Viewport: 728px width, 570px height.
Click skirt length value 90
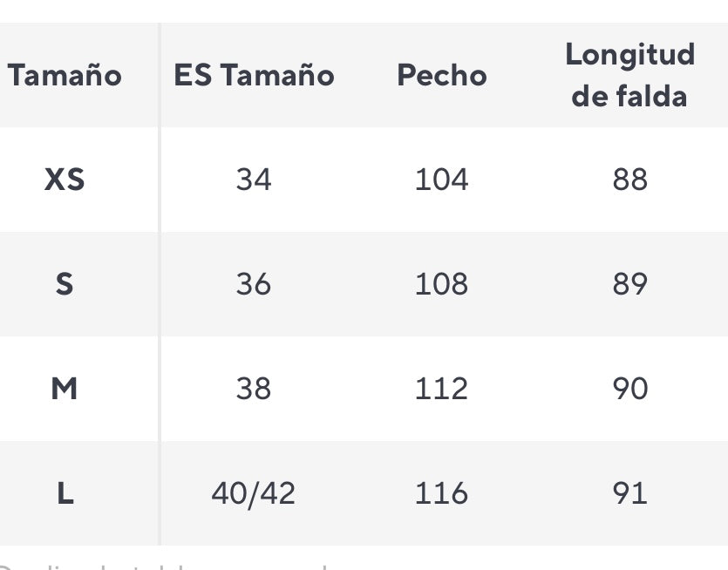[x=630, y=388]
